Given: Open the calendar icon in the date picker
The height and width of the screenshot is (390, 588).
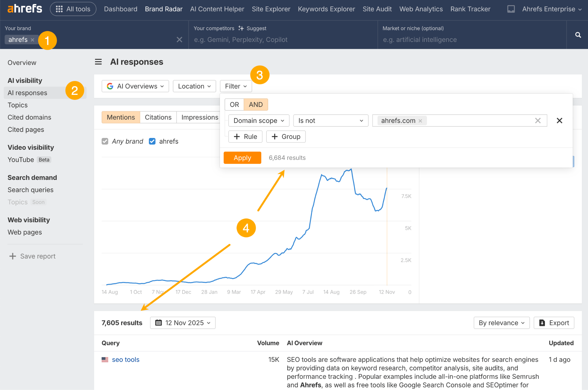Looking at the screenshot, I should tap(158, 323).
